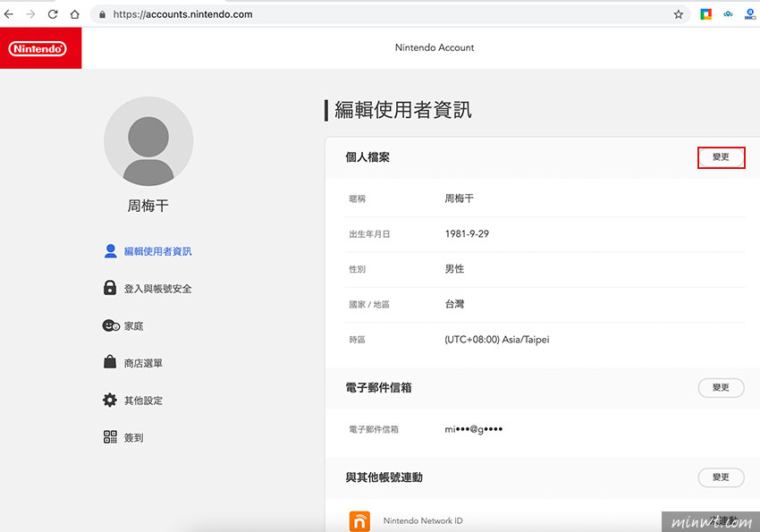Click the gray profile avatar picture
Screen dimensions: 760x532
click(148, 141)
